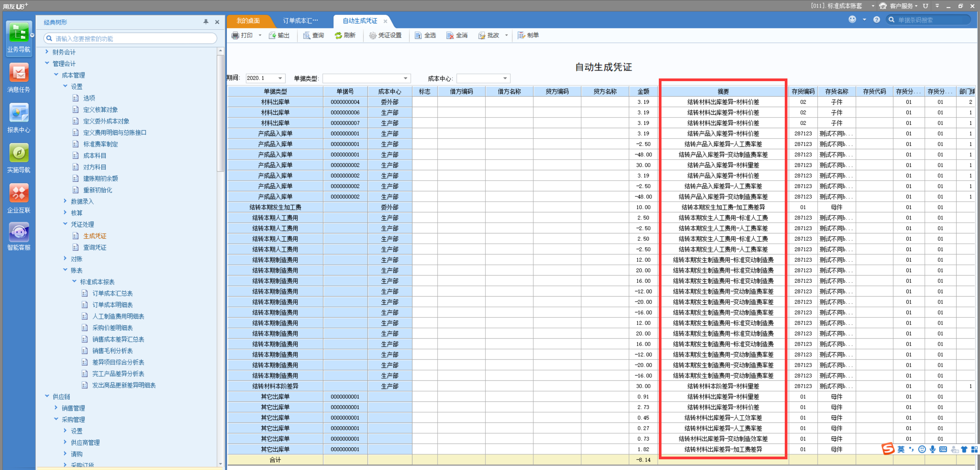The width and height of the screenshot is (980, 470).
Task: Expand the 对账 tree node
Action: [65, 258]
